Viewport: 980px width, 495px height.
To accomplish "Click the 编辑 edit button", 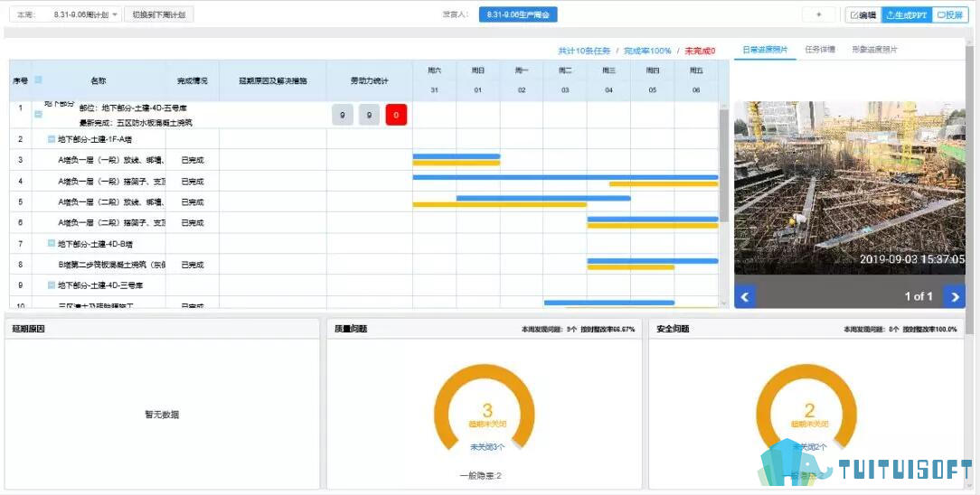I will (862, 15).
